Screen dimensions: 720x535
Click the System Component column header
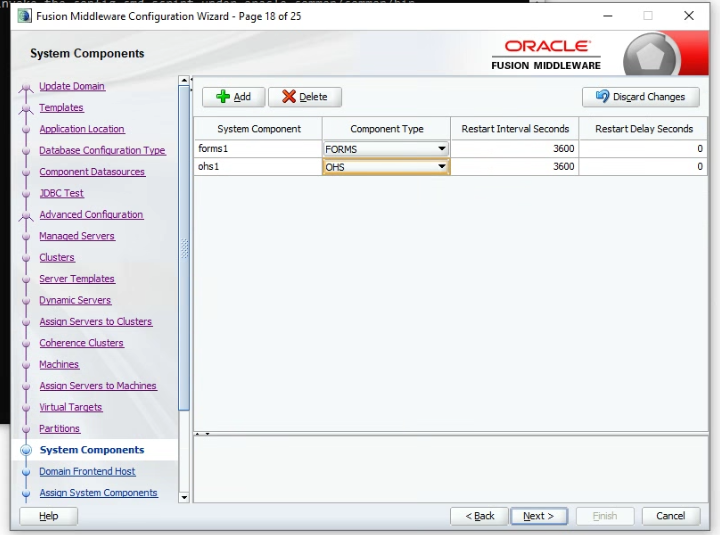[259, 129]
